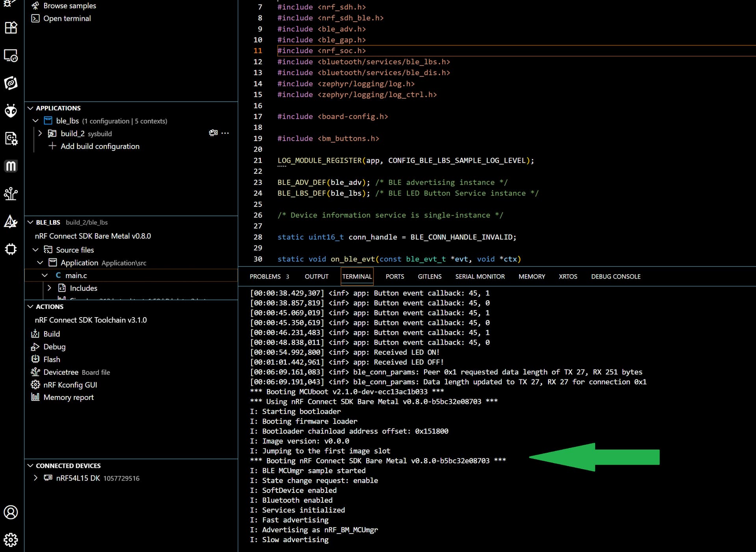
Task: Open the Manage settings gear
Action: 11,540
